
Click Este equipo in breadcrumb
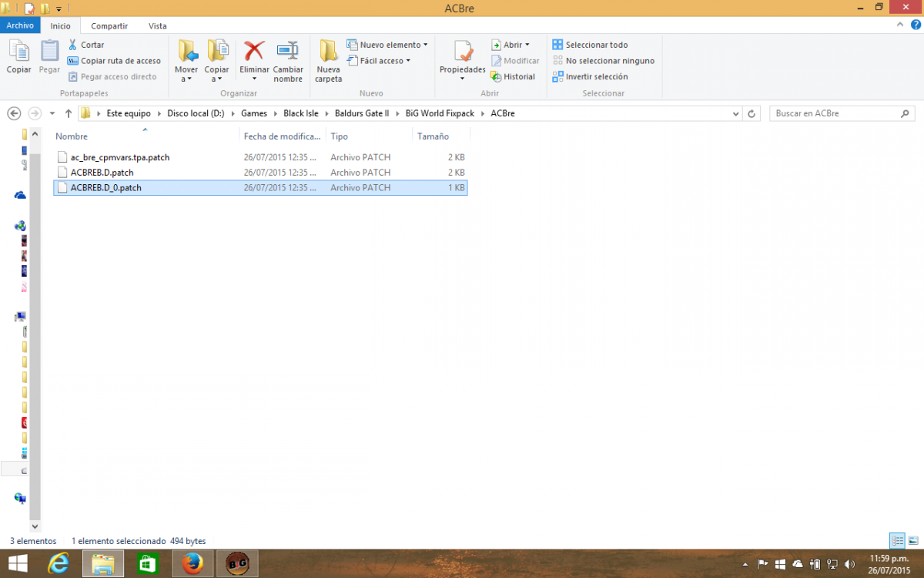coord(129,113)
